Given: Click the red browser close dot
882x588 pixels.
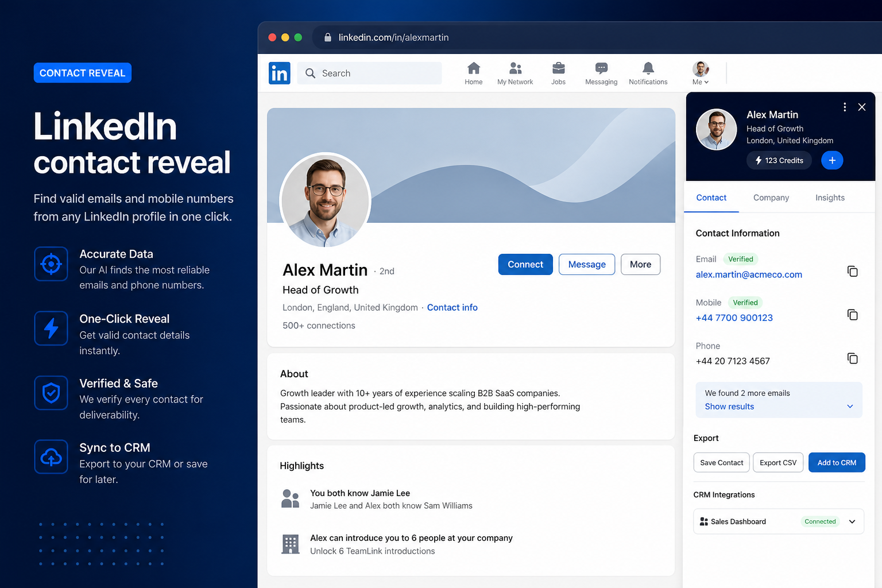Looking at the screenshot, I should (x=272, y=37).
